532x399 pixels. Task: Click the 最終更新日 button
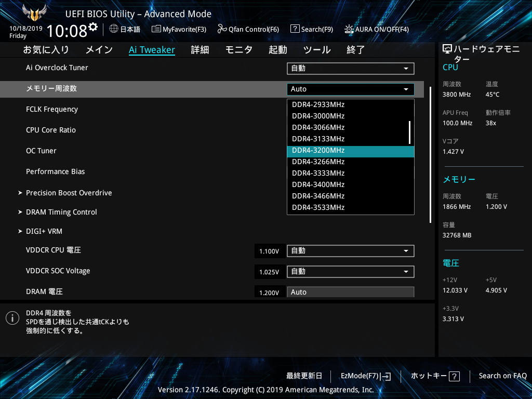click(x=304, y=376)
